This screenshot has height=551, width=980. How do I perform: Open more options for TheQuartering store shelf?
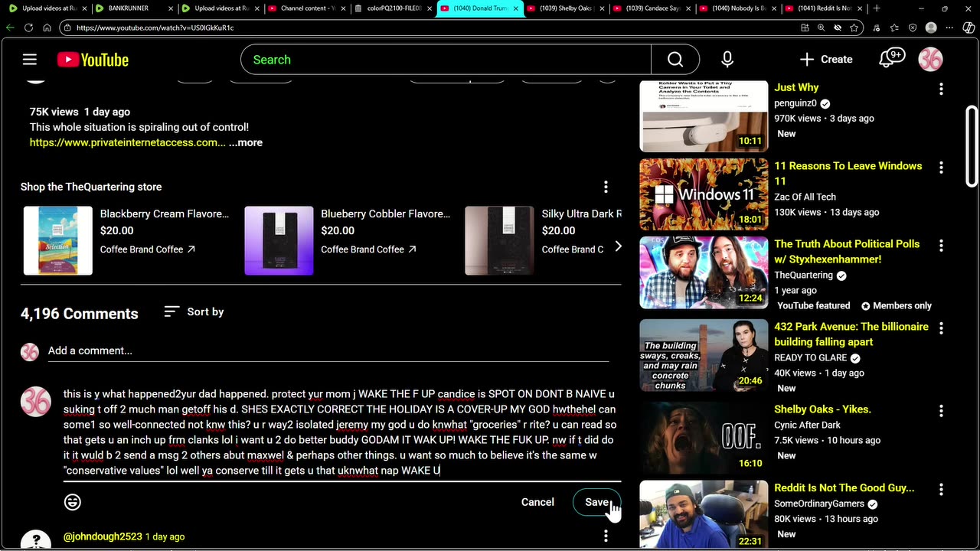(x=606, y=187)
